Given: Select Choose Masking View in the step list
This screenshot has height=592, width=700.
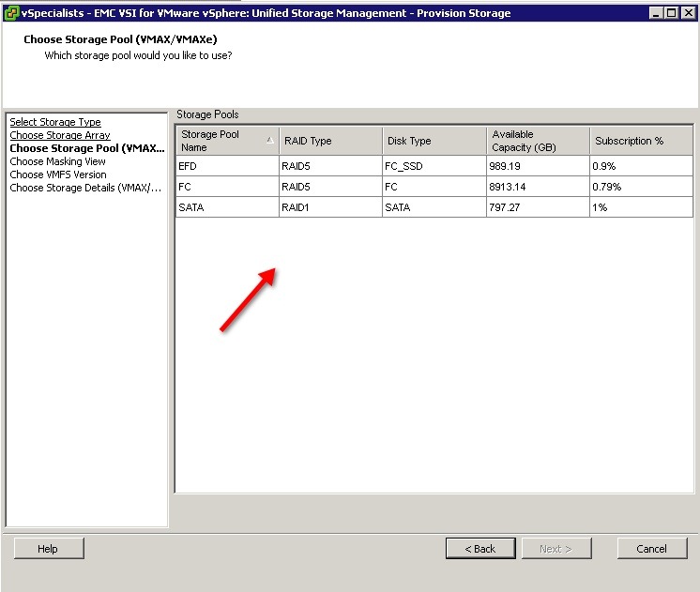Looking at the screenshot, I should coord(57,161).
